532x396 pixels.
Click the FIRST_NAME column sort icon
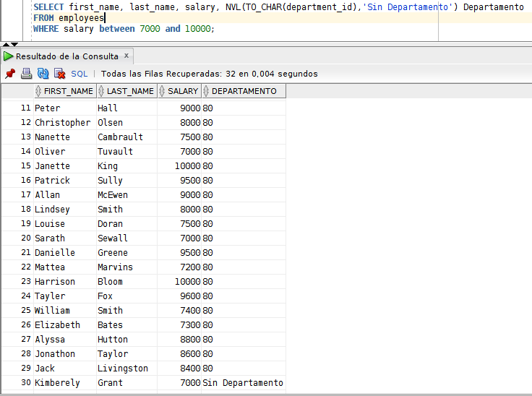pos(39,92)
